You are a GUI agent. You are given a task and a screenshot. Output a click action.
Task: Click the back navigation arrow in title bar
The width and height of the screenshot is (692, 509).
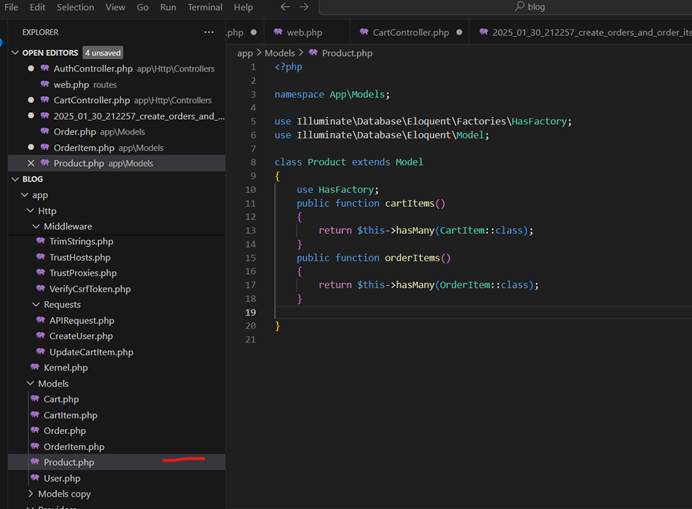[x=285, y=7]
